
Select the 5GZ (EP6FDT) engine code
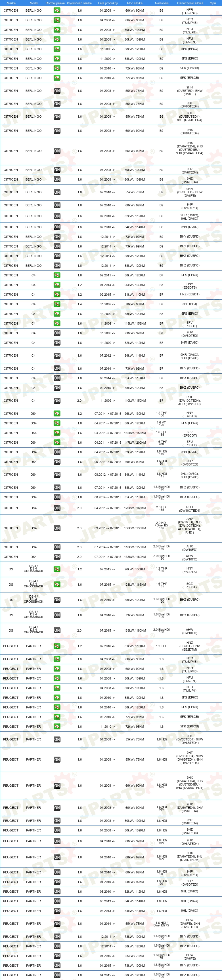click(x=190, y=585)
